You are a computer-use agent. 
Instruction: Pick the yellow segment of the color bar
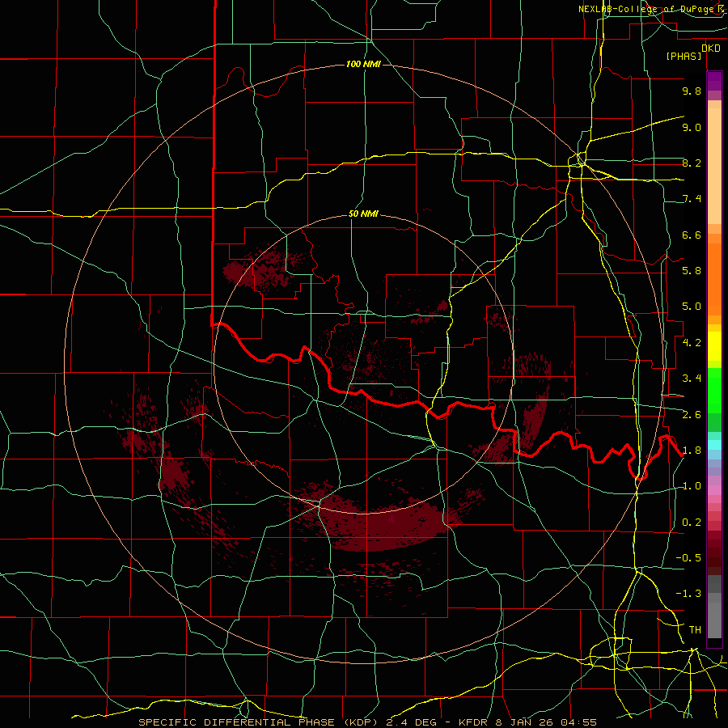714,346
